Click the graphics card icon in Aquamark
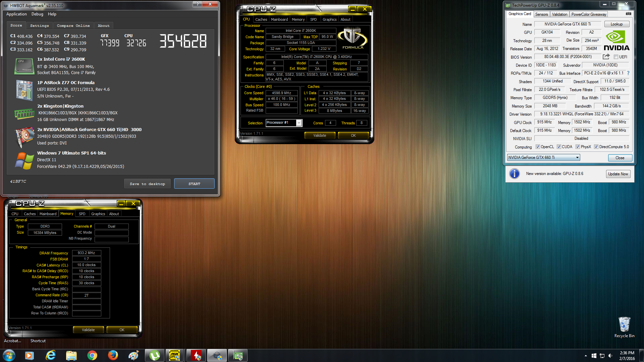 point(24,137)
